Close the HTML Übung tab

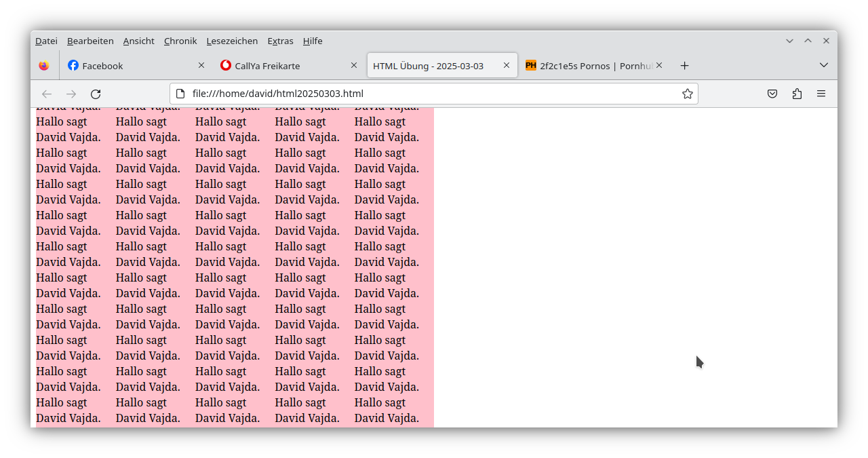[507, 66]
